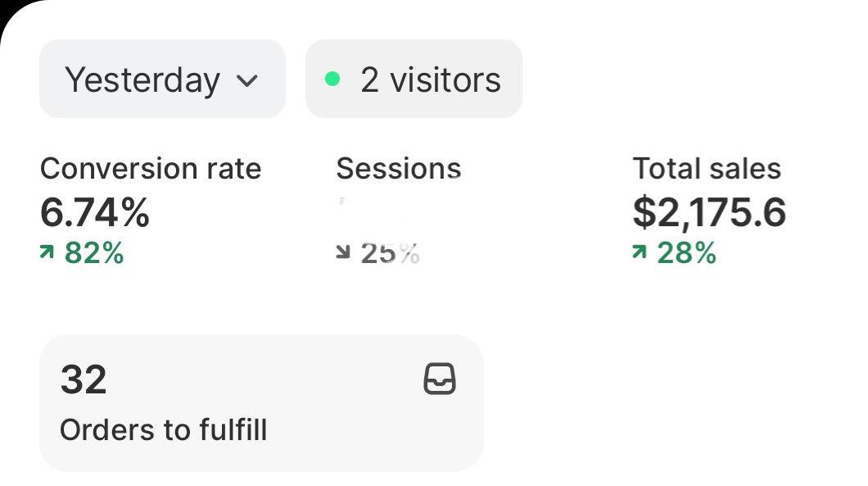Click the $2,175.6 sales amount
This screenshot has height=486, width=868.
pyautogui.click(x=709, y=213)
